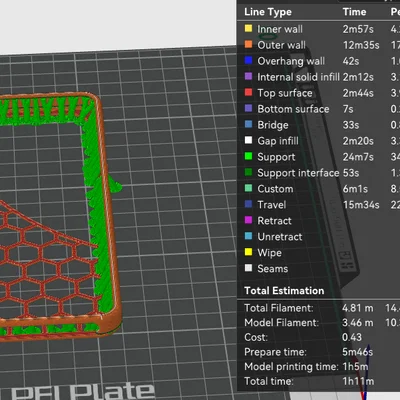Click the red Top surface color swatch
Screen dimensions: 400x400
pos(248,92)
